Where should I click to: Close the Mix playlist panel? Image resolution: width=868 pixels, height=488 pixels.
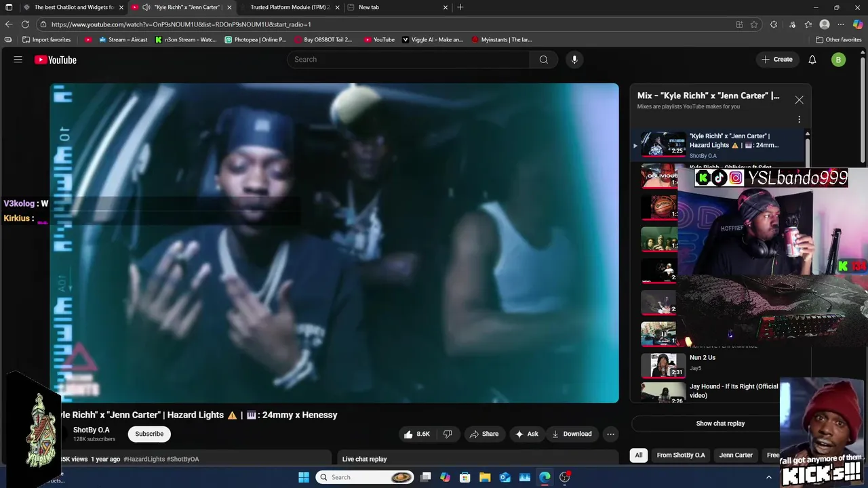point(799,100)
